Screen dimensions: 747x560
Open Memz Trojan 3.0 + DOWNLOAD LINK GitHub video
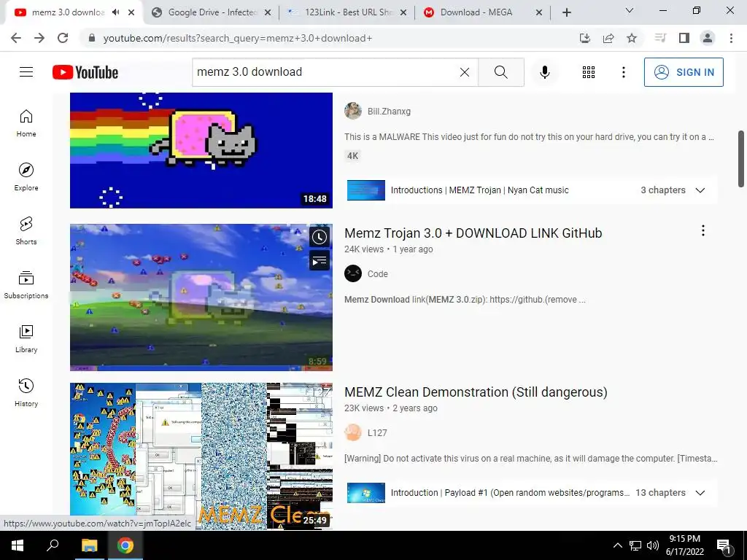coord(473,233)
